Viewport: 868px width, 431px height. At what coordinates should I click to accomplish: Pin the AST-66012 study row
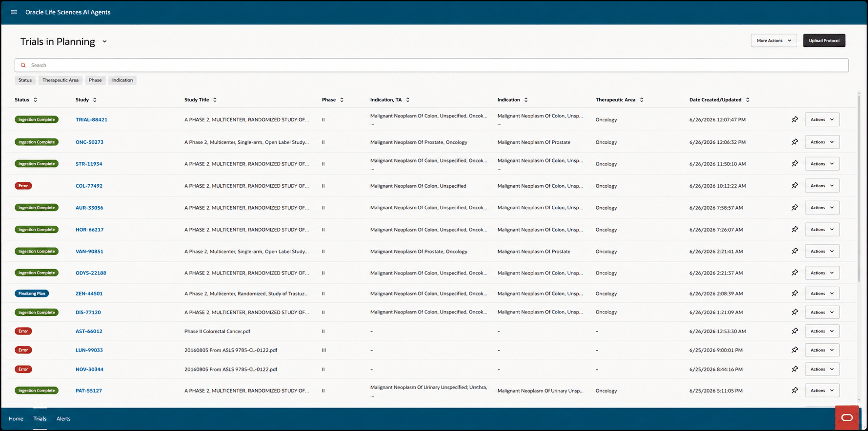(x=795, y=331)
